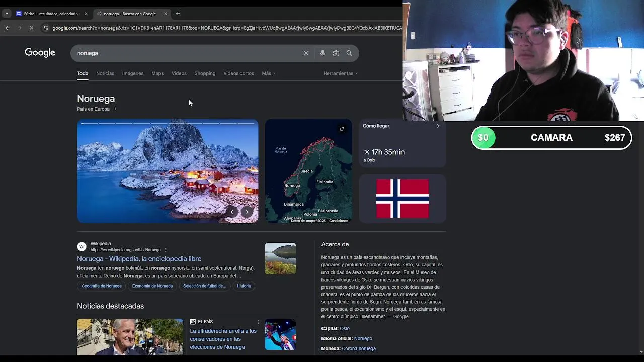The image size is (644, 362).
Task: Go back with the browser back arrow
Action: coord(8,28)
